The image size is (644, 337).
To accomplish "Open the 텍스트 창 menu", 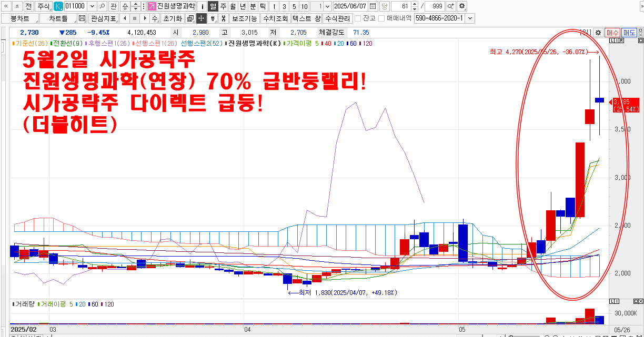I will click(x=306, y=18).
